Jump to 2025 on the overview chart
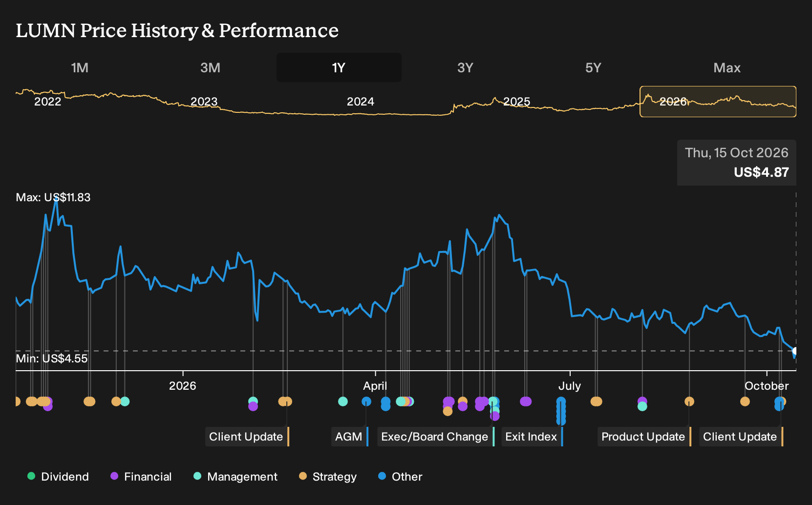The image size is (812, 505). (x=516, y=102)
